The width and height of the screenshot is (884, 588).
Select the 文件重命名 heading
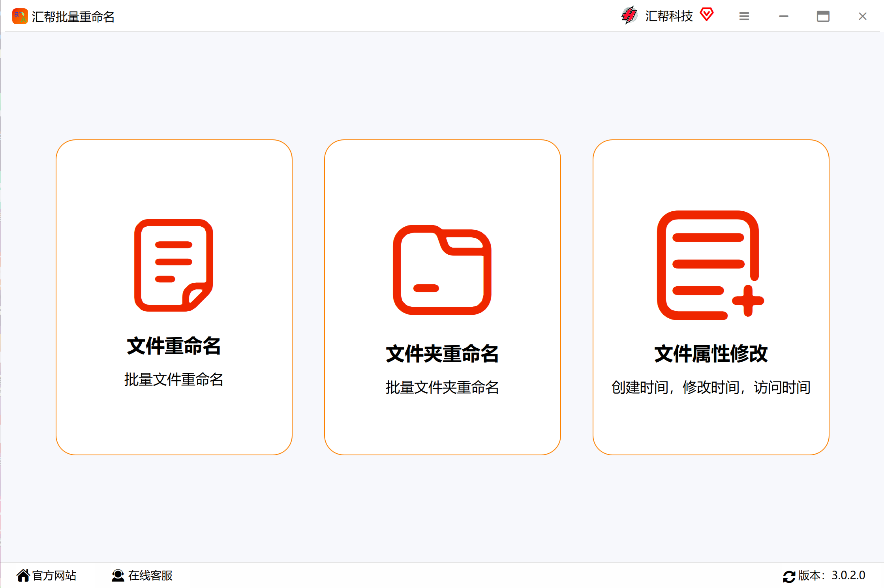pos(174,346)
